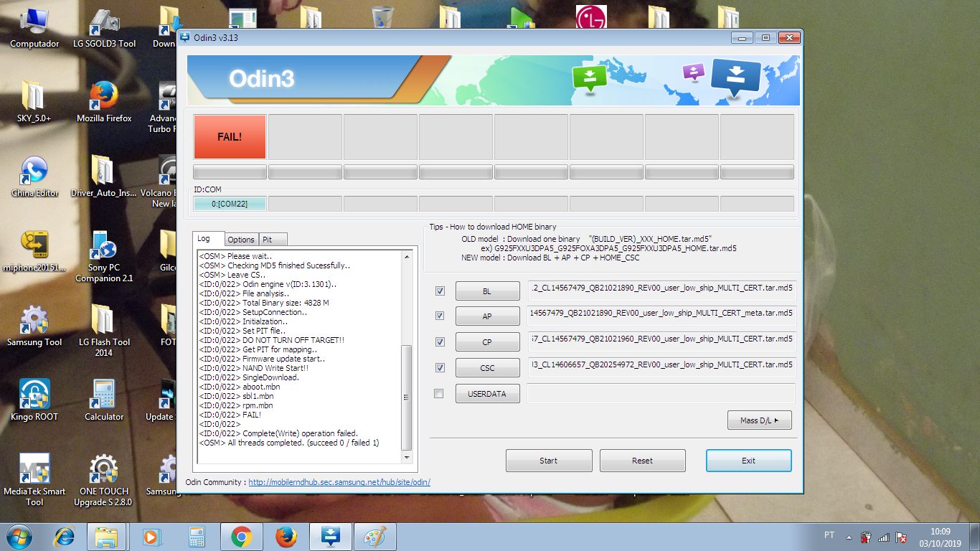The image size is (980, 551).
Task: Uncheck the BL checkbox
Action: (x=440, y=291)
